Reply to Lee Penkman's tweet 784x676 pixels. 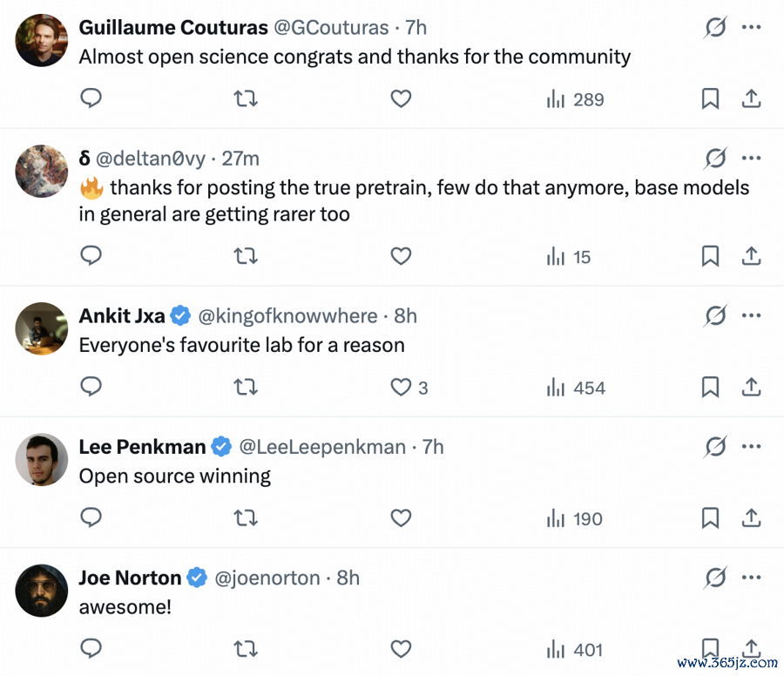click(91, 518)
